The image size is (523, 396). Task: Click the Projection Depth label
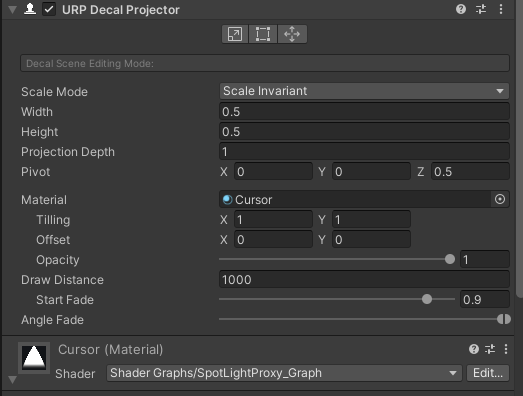68,152
